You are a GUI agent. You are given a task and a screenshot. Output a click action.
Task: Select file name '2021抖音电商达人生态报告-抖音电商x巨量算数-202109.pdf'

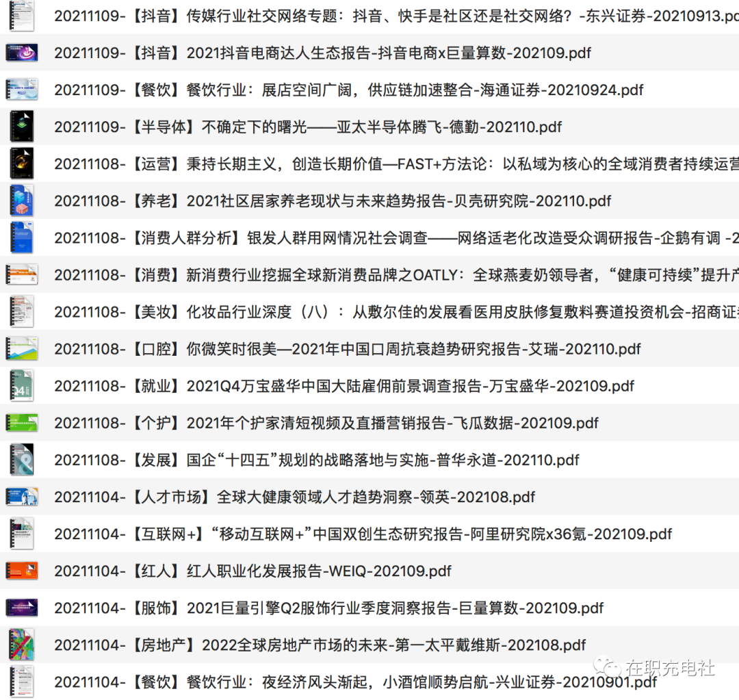[389, 53]
